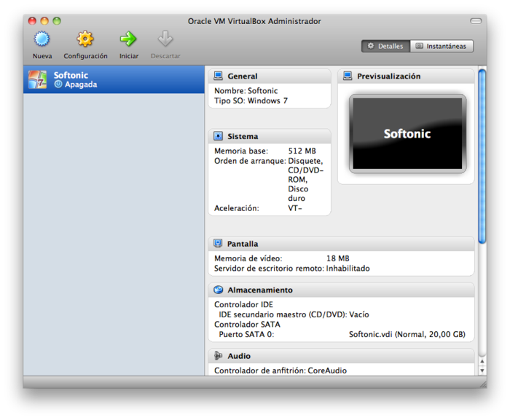The height and width of the screenshot is (420, 510).
Task: Open the Pantalla section header link
Action: point(243,244)
